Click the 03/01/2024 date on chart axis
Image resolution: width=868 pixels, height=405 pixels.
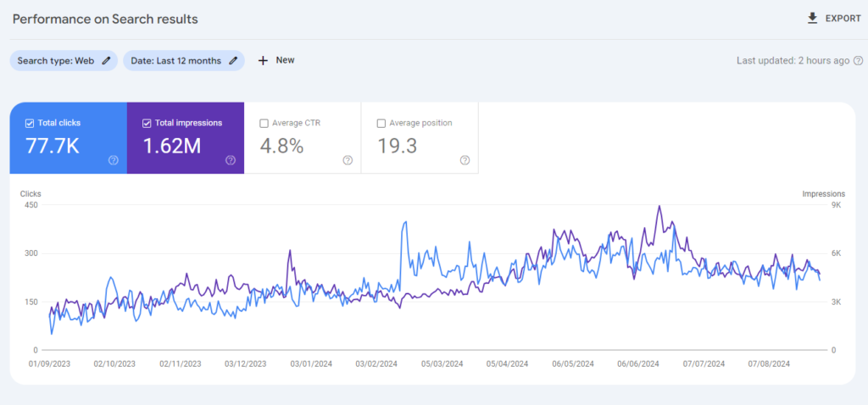click(x=312, y=363)
